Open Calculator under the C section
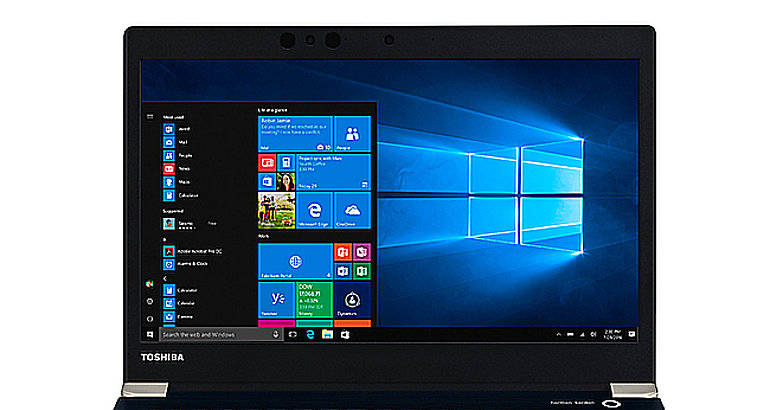Viewport: 770px width, 410px height. [180, 291]
